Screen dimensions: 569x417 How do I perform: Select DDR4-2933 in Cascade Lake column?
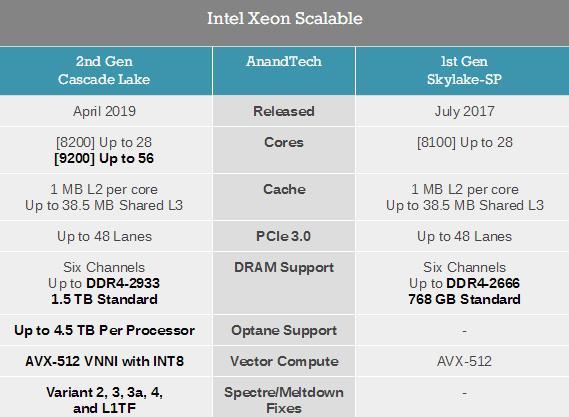123,283
